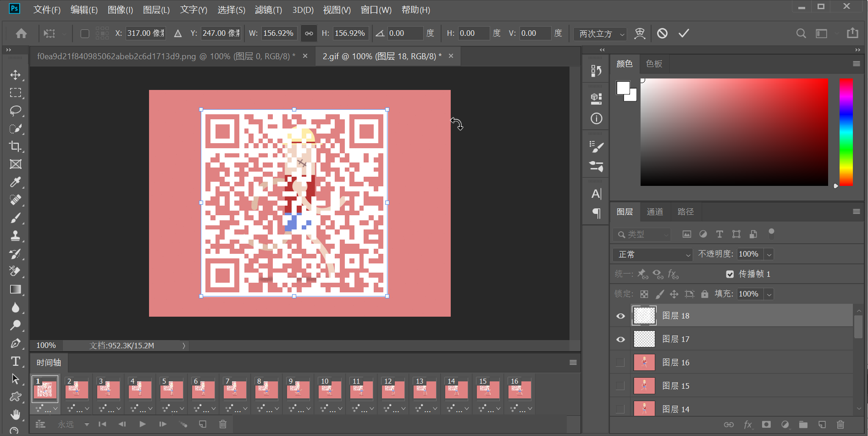Commit the transform with the checkmark
The width and height of the screenshot is (868, 436).
pos(684,33)
